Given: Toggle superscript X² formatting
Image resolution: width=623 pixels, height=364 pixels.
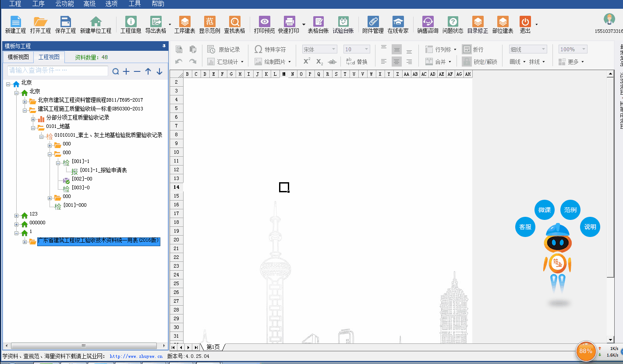Looking at the screenshot, I should tap(307, 62).
